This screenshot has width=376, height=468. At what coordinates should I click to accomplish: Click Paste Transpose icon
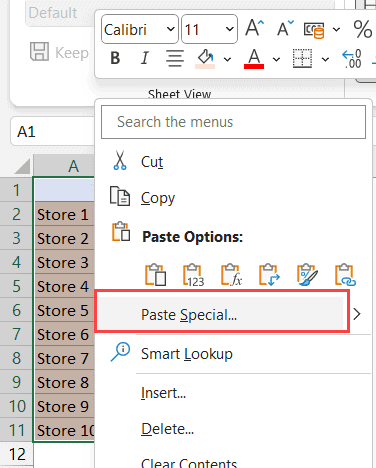(x=269, y=275)
